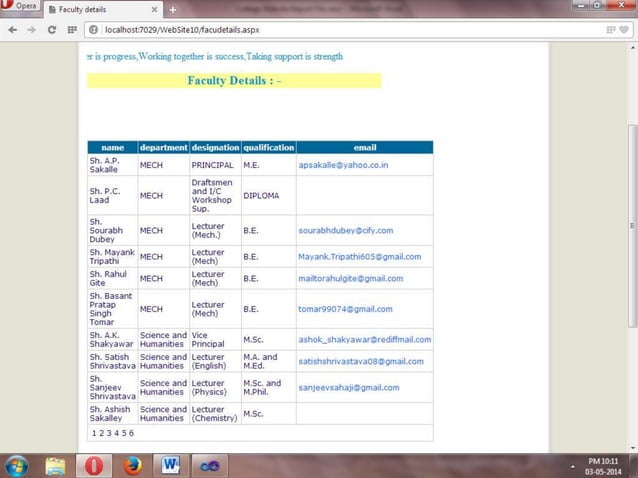Select Sh. Ashish Sakalley name cell

click(x=113, y=414)
